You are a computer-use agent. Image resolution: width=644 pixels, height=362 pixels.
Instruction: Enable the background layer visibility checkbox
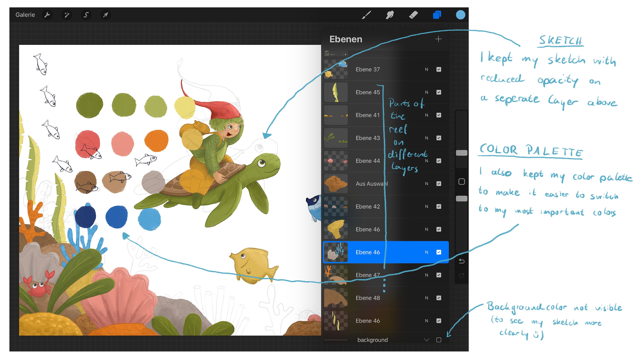439,340
